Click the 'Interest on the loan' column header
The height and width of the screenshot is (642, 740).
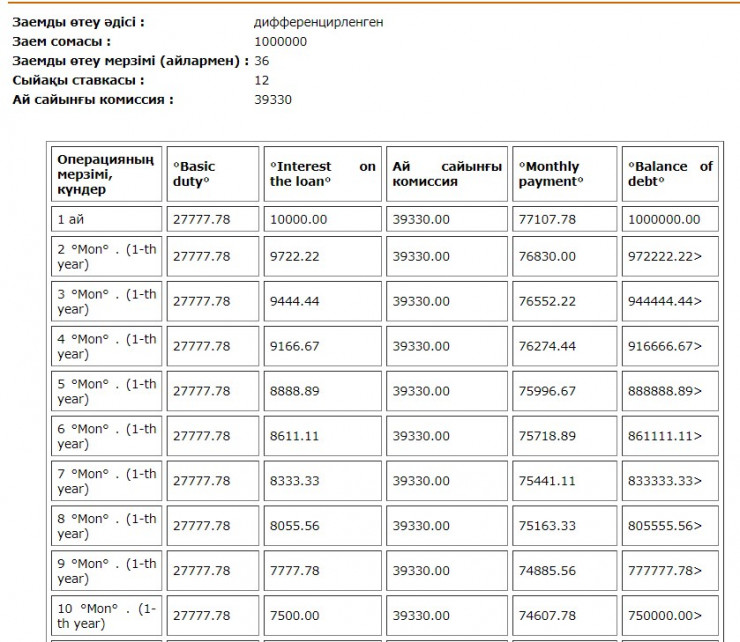click(322, 174)
